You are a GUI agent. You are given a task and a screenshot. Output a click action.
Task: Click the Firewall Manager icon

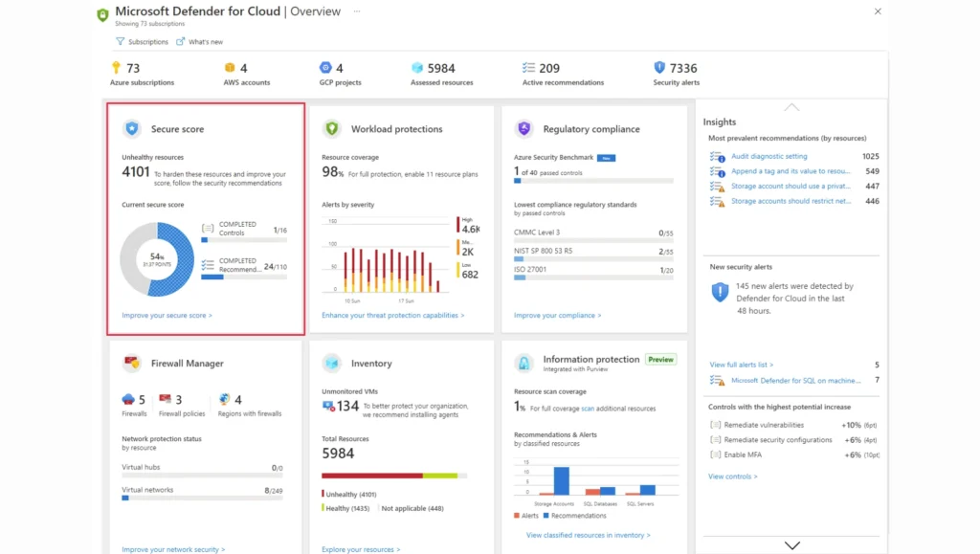pyautogui.click(x=132, y=363)
